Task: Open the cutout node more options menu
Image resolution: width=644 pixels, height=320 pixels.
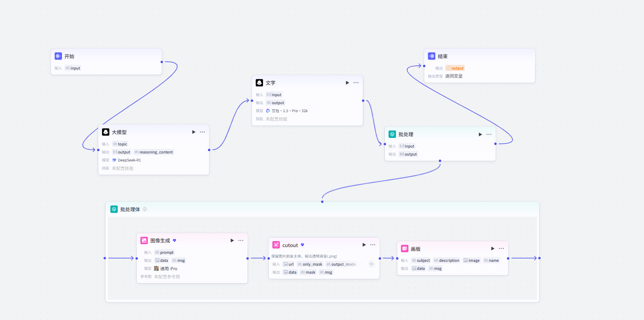Action: (x=373, y=245)
